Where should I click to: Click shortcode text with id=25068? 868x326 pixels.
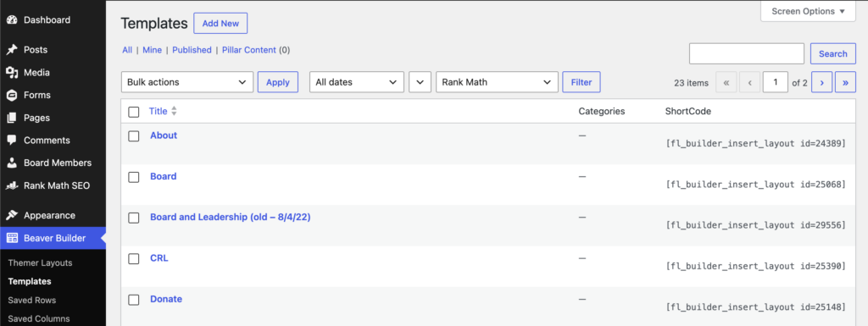(755, 185)
